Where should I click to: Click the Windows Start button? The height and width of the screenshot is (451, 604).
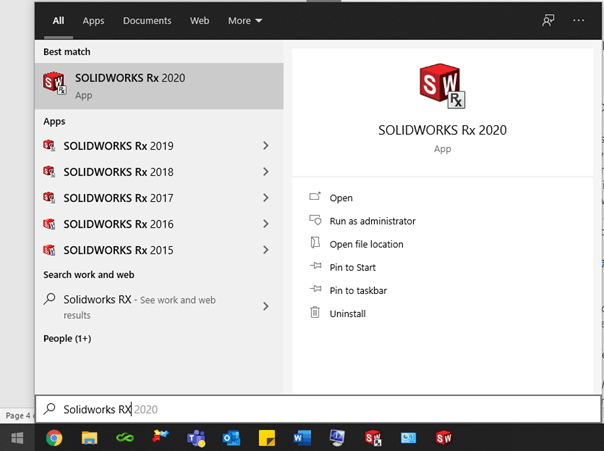click(x=17, y=438)
